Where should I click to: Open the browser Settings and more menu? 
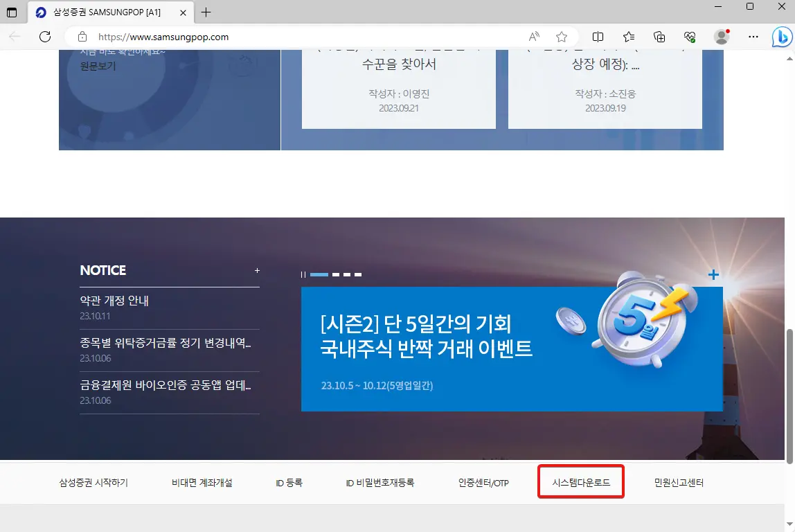pos(752,37)
